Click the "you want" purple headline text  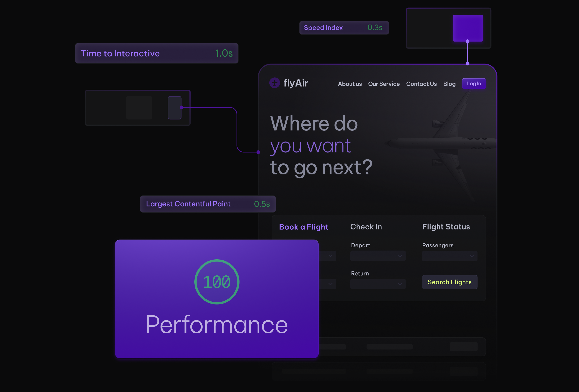310,146
